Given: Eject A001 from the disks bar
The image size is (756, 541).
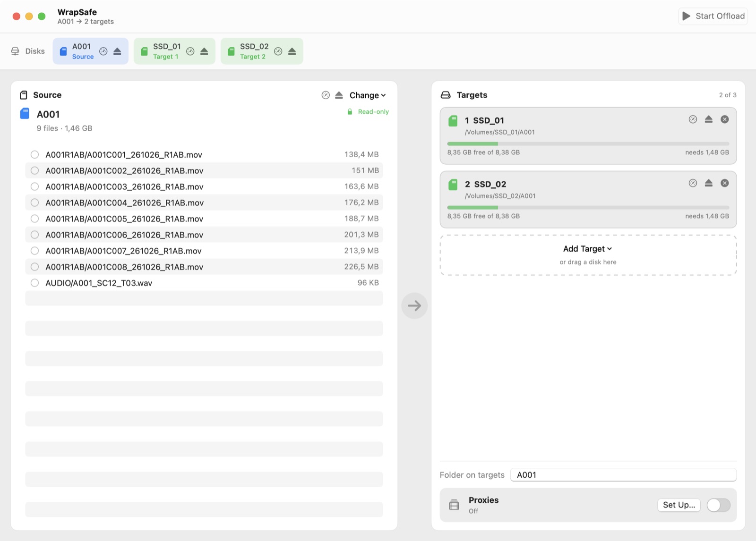Looking at the screenshot, I should tap(117, 51).
